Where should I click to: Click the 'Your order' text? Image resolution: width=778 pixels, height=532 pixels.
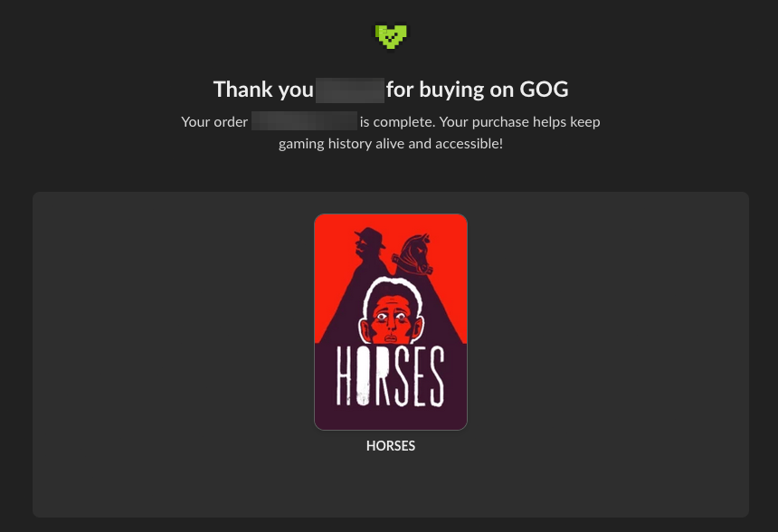214,121
